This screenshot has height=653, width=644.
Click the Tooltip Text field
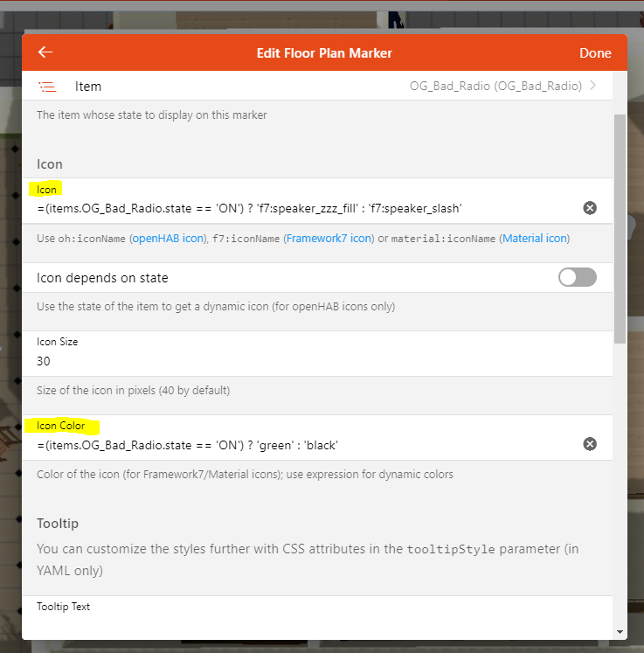pos(317,618)
